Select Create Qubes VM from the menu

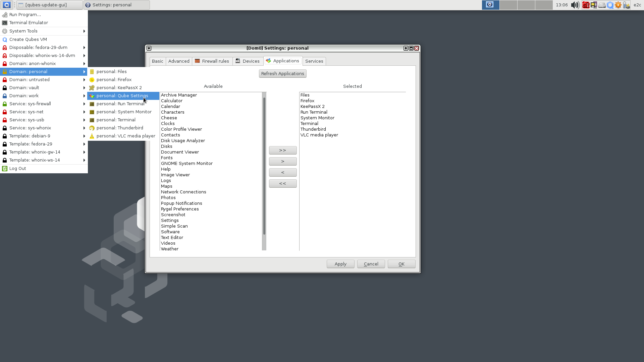point(28,39)
